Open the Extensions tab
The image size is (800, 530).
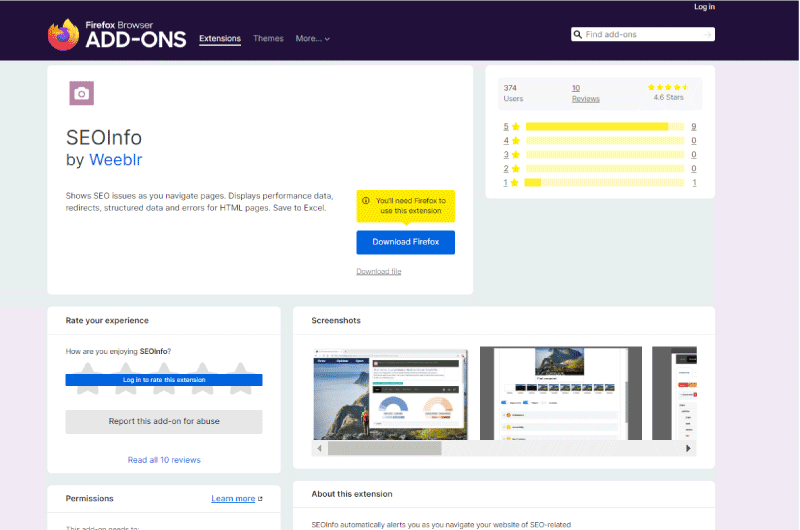coord(220,39)
